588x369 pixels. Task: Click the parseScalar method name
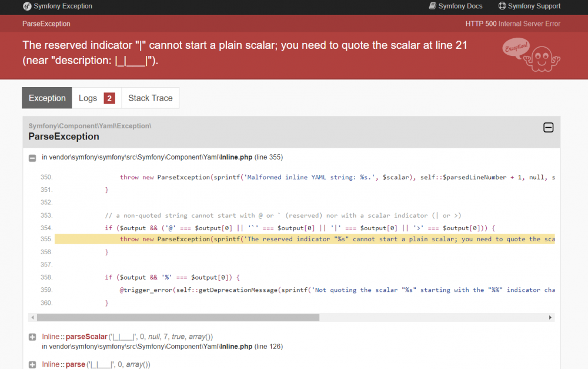click(x=86, y=337)
